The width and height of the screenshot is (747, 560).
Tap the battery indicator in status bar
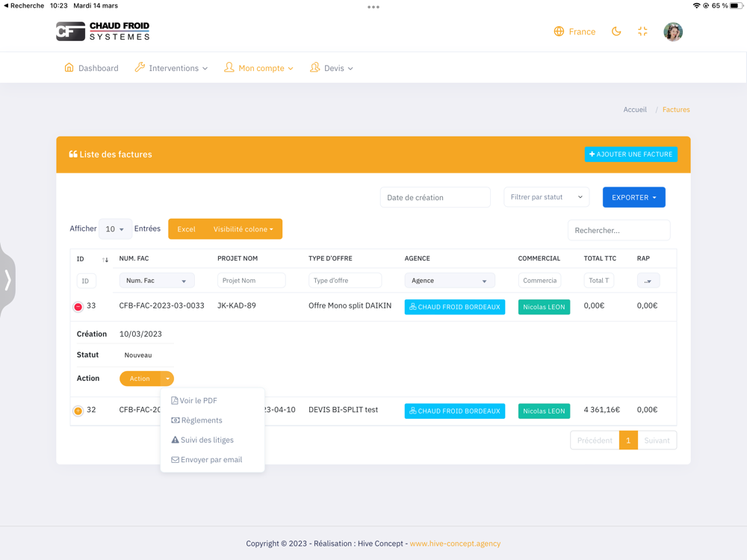pyautogui.click(x=736, y=6)
